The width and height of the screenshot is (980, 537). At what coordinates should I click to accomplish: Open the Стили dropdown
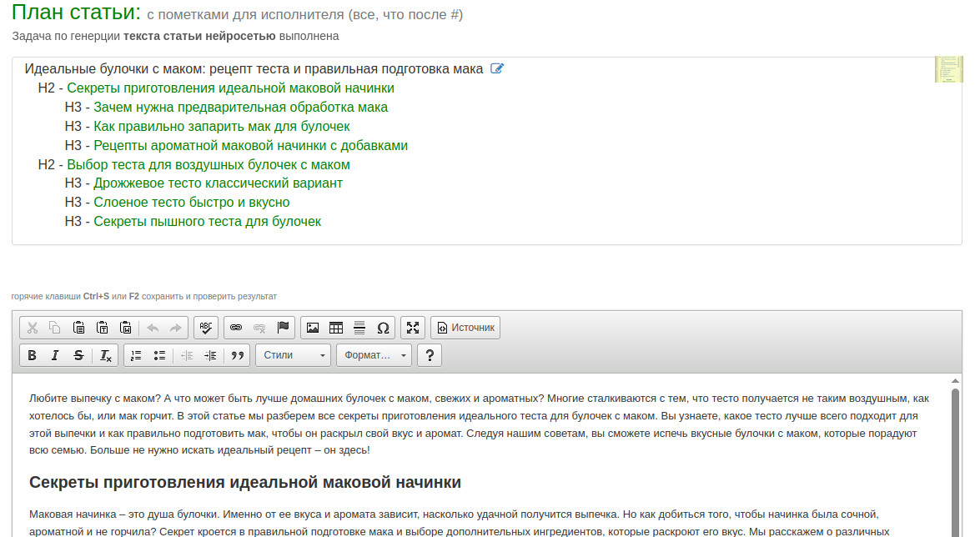pos(293,355)
